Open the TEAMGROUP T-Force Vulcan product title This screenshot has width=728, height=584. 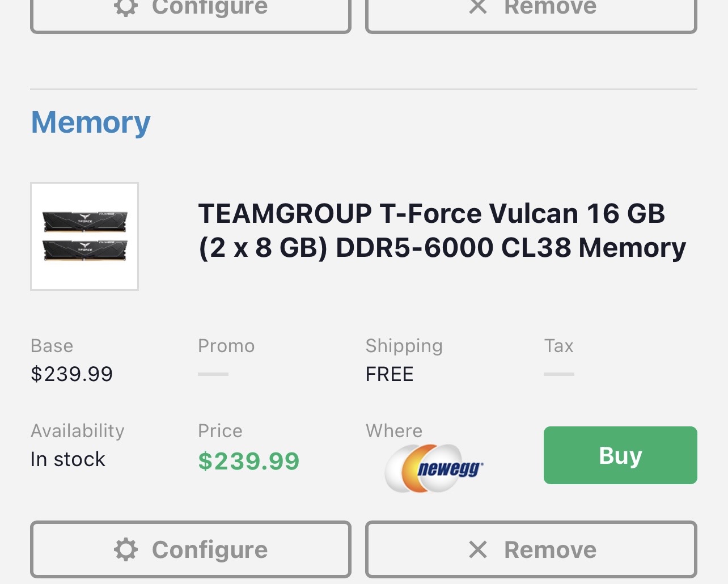click(442, 230)
